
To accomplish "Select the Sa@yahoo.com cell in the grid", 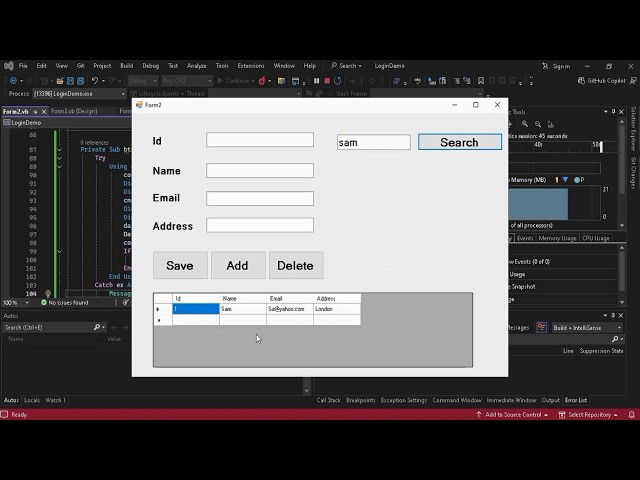I will pyautogui.click(x=289, y=309).
